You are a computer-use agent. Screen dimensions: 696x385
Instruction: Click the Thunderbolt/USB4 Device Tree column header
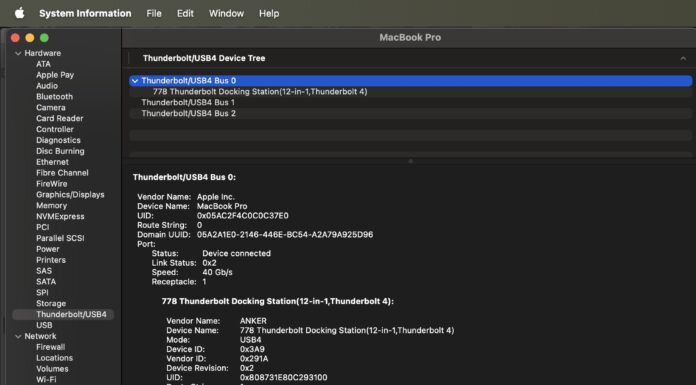[x=204, y=58]
